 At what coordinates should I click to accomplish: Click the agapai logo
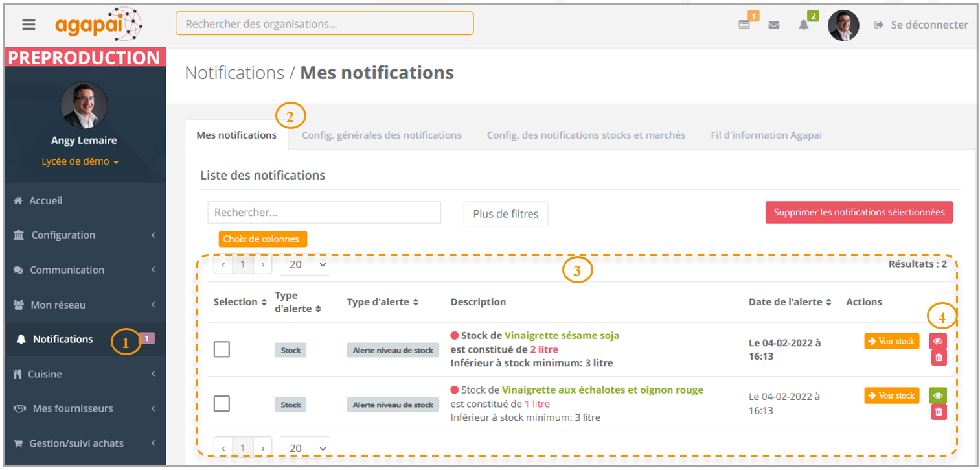(x=98, y=25)
